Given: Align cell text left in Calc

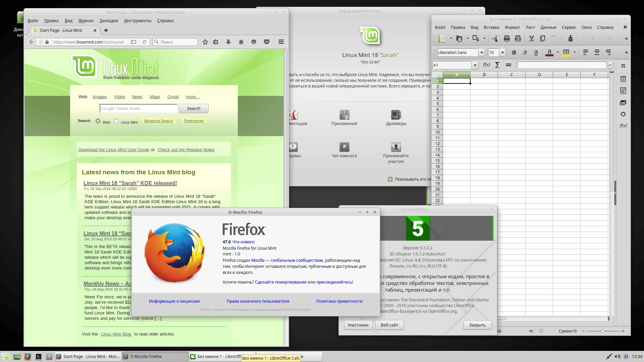Looking at the screenshot, I should [586, 53].
